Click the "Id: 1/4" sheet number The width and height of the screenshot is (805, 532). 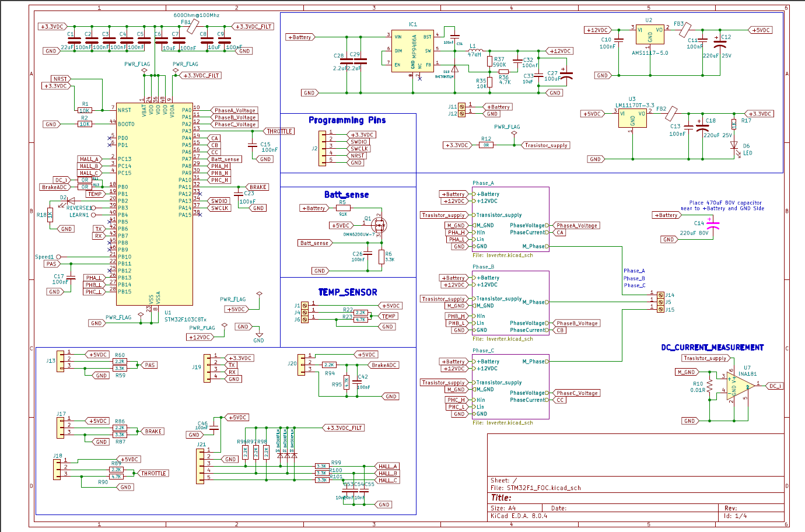pyautogui.click(x=735, y=516)
